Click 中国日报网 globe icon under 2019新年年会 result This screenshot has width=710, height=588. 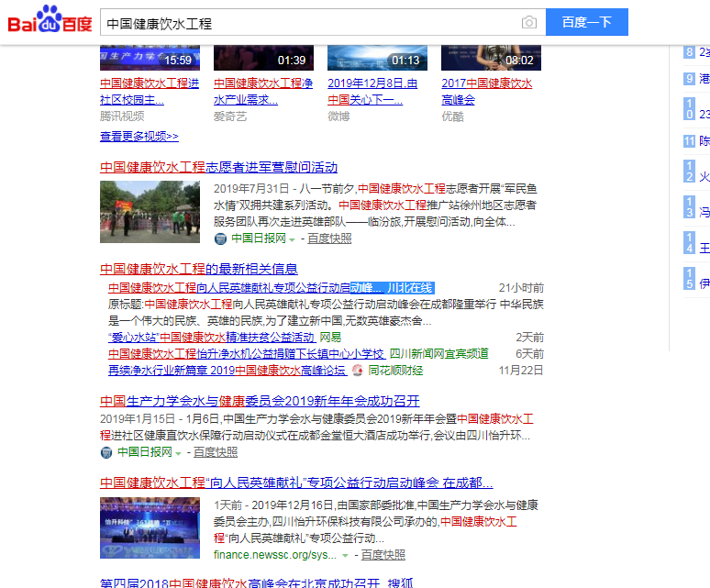click(106, 452)
